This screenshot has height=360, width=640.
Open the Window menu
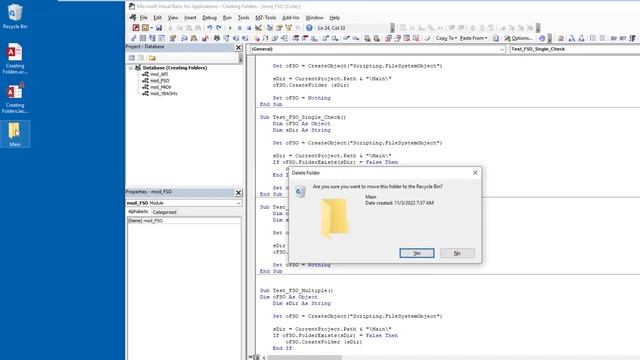point(314,18)
